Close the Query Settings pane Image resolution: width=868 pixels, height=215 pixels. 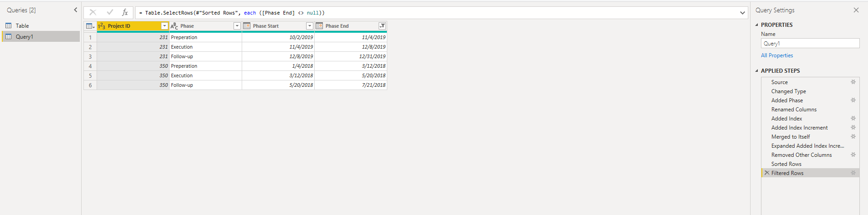[x=856, y=10]
